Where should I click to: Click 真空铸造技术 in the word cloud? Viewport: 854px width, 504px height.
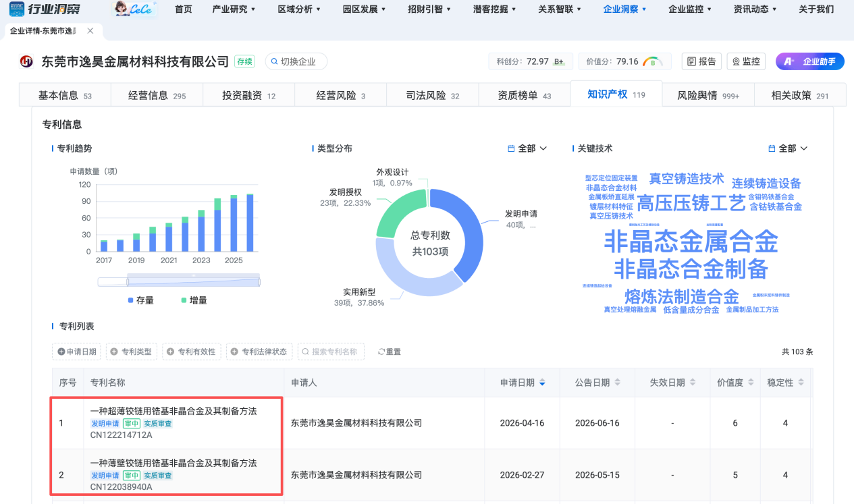point(686,179)
